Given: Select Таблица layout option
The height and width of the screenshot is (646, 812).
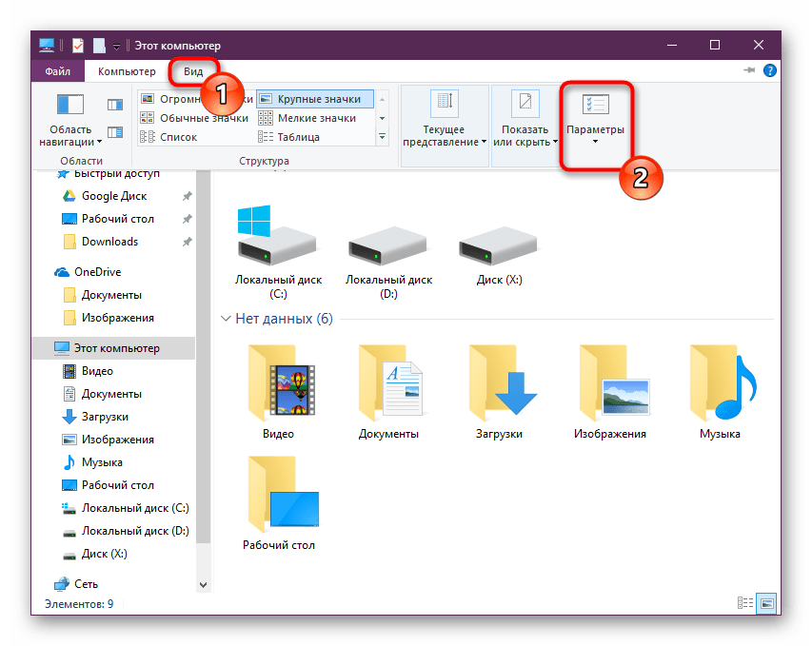Looking at the screenshot, I should pyautogui.click(x=298, y=137).
